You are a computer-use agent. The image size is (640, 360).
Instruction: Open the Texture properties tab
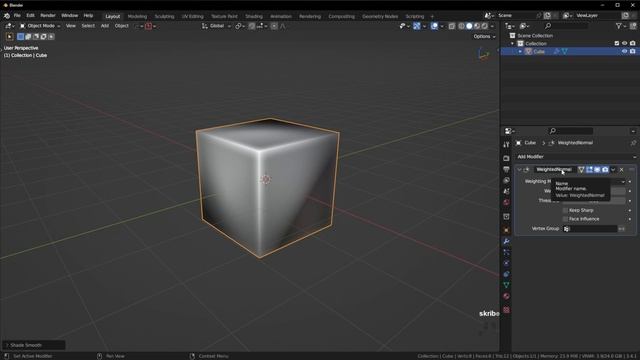pyautogui.click(x=506, y=310)
